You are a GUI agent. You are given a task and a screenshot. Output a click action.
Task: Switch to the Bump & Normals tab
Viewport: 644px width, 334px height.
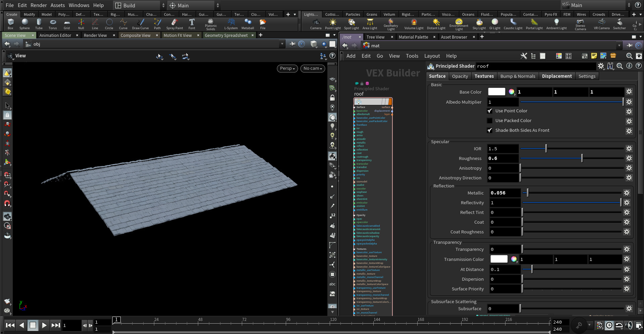518,76
